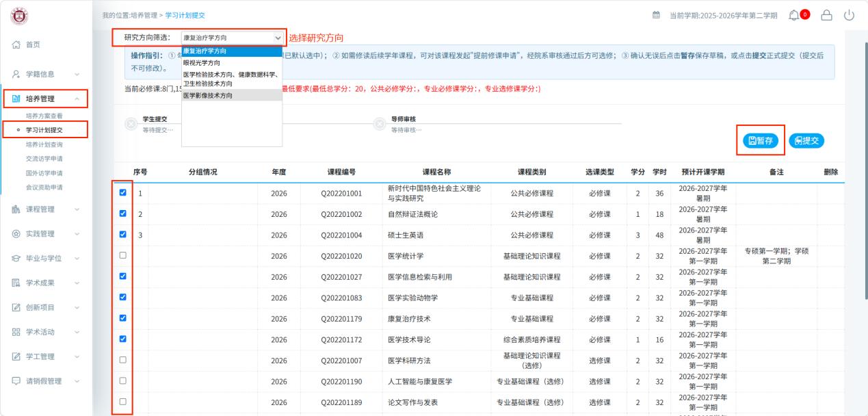This screenshot has width=868, height=416.
Task: Uncheck the 医学实验动物学 checkbox
Action: pyautogui.click(x=122, y=297)
